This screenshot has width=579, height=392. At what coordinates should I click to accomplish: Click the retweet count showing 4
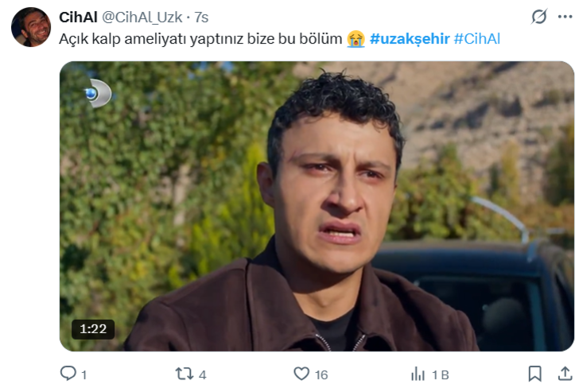pos(202,375)
